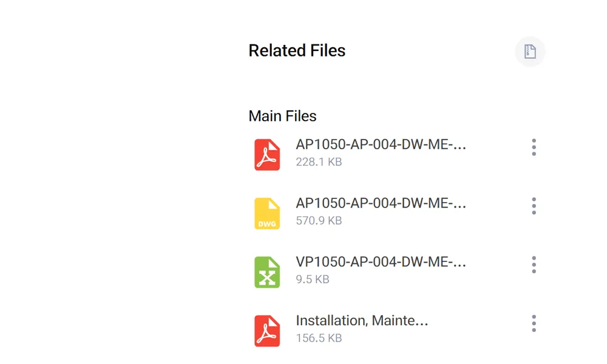
Task: Click the green Excel spreadsheet file icon
Action: coord(267,272)
